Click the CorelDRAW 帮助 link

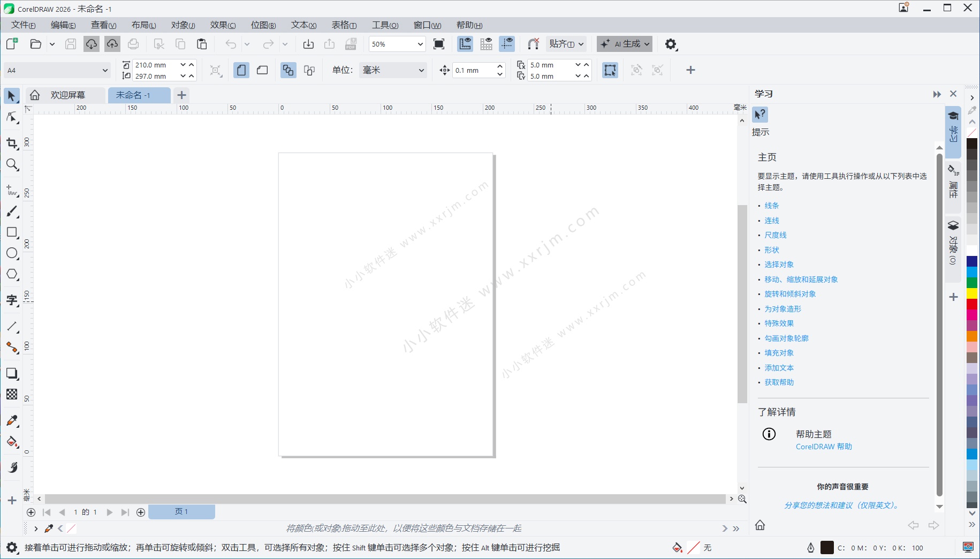823,446
